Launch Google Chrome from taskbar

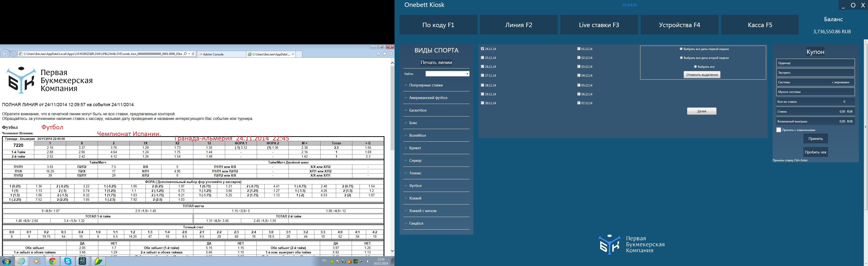point(52,261)
